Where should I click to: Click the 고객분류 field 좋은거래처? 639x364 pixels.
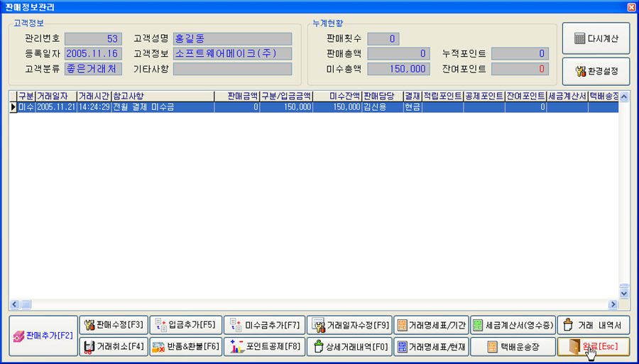(x=93, y=69)
